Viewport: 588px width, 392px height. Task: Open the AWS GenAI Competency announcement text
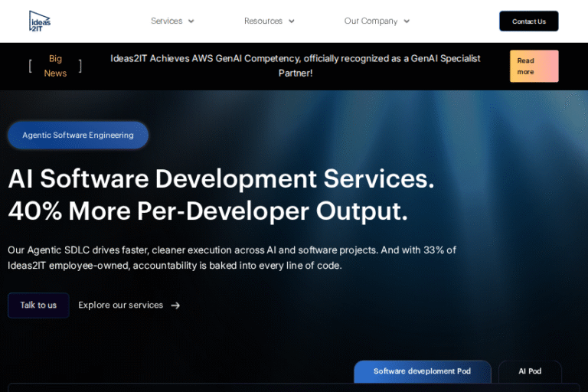295,66
